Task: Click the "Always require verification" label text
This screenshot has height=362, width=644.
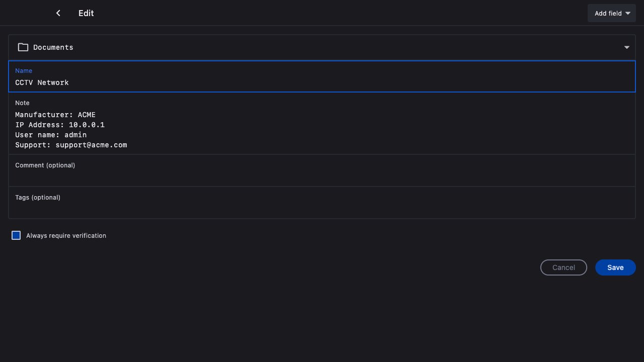Action: pyautogui.click(x=66, y=236)
